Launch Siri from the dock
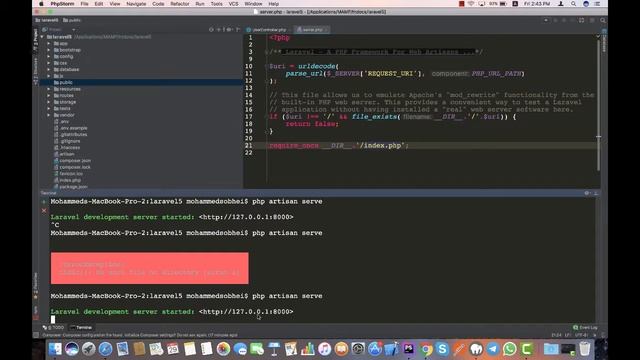This screenshot has height=360, width=640. [72, 349]
